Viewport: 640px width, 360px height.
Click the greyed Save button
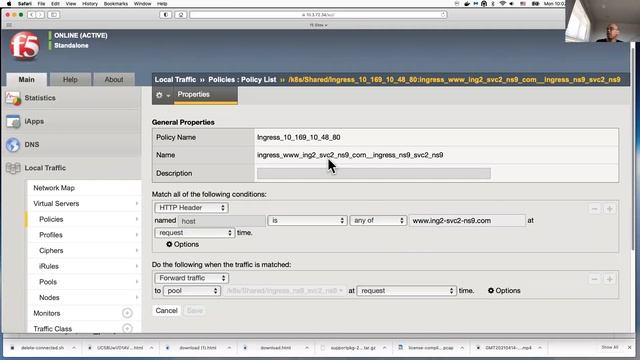(x=195, y=311)
